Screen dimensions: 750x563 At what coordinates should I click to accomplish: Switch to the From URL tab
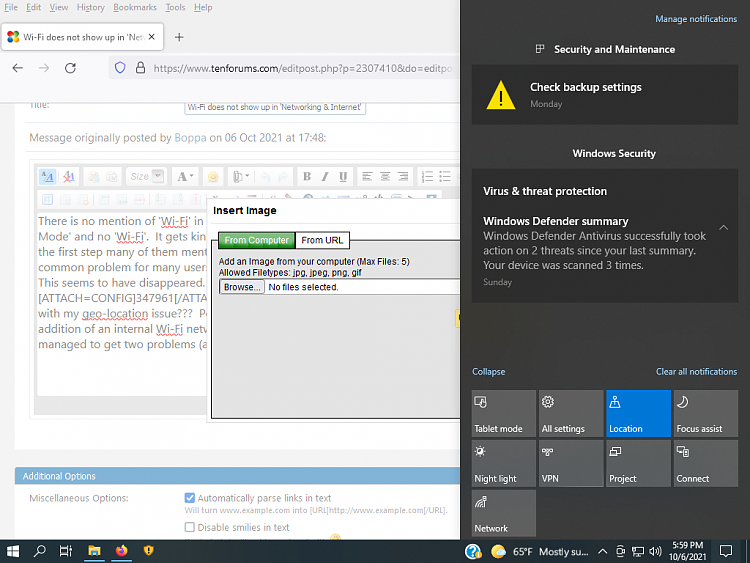[x=322, y=240]
